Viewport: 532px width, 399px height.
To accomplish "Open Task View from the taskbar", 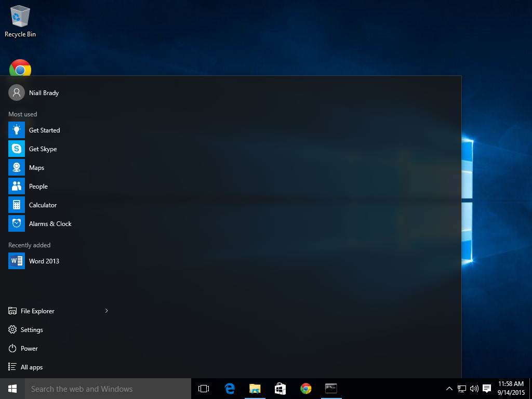I will coord(204,389).
